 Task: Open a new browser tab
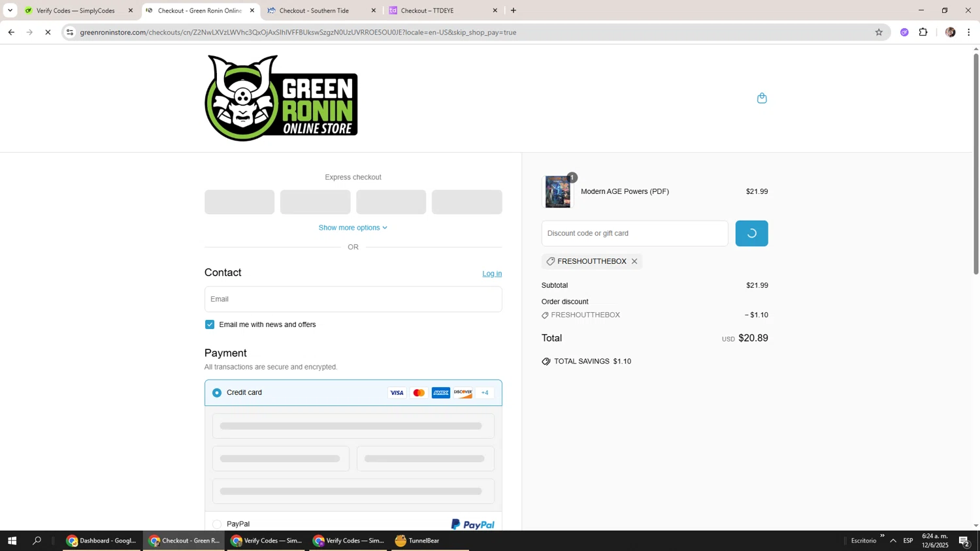click(x=514, y=10)
